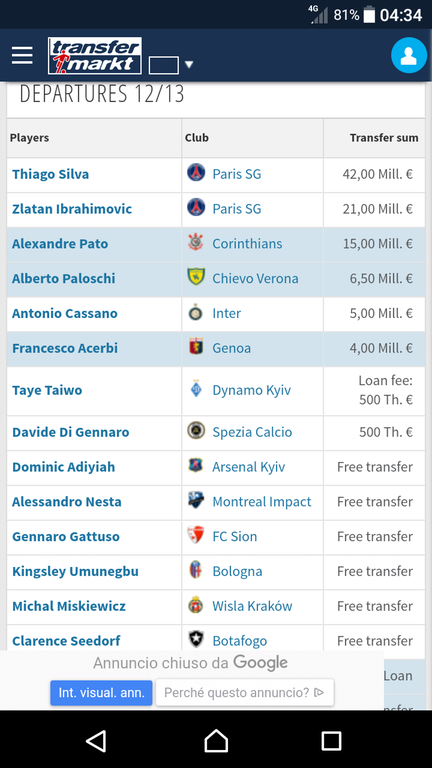Image resolution: width=432 pixels, height=768 pixels.
Task: Open the hamburger navigation menu
Action: [x=22, y=55]
